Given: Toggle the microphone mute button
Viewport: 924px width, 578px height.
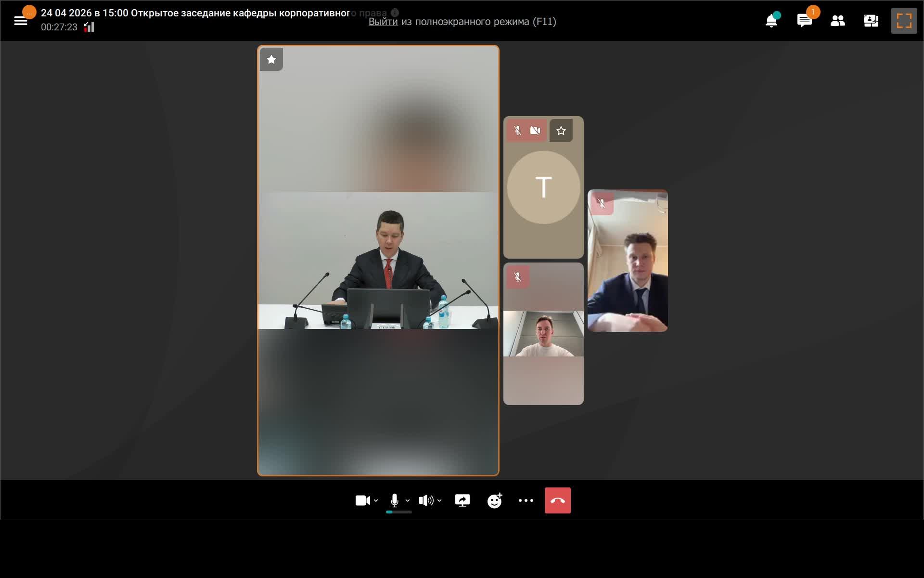Looking at the screenshot, I should (x=394, y=500).
